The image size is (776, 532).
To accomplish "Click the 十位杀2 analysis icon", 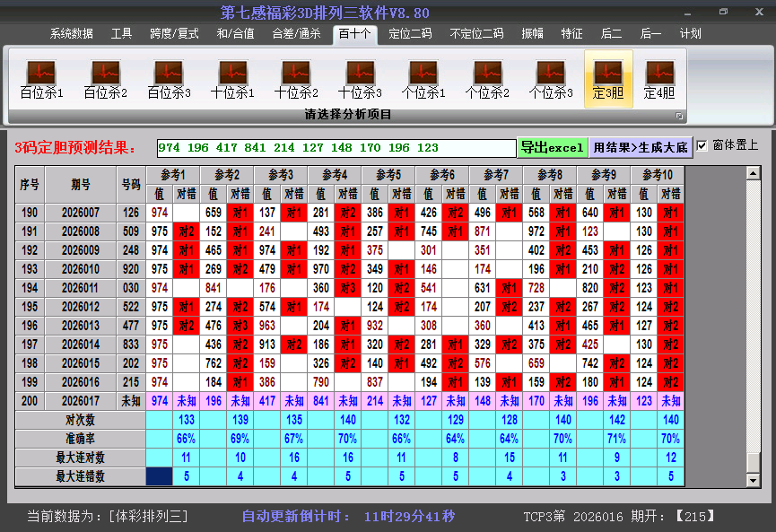I will tap(296, 79).
